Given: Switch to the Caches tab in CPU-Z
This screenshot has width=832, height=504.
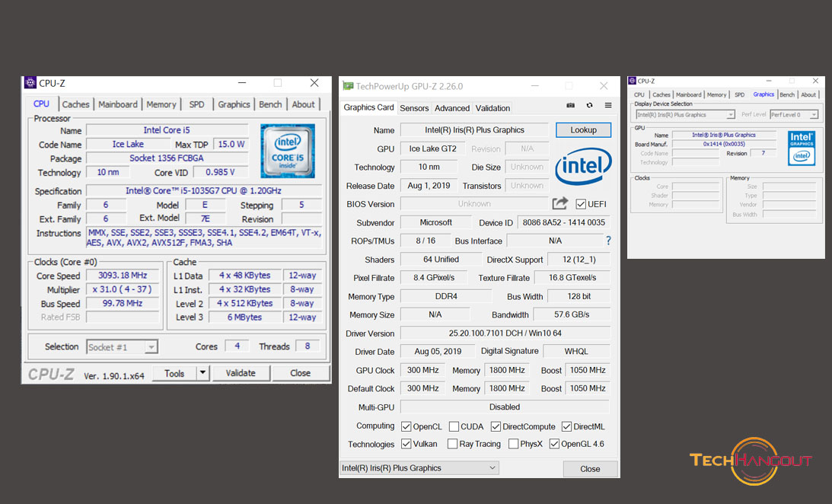Looking at the screenshot, I should (76, 104).
